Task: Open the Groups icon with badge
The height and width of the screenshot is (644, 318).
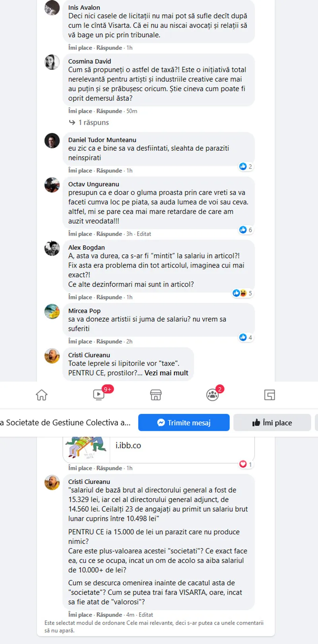Action: (x=213, y=395)
